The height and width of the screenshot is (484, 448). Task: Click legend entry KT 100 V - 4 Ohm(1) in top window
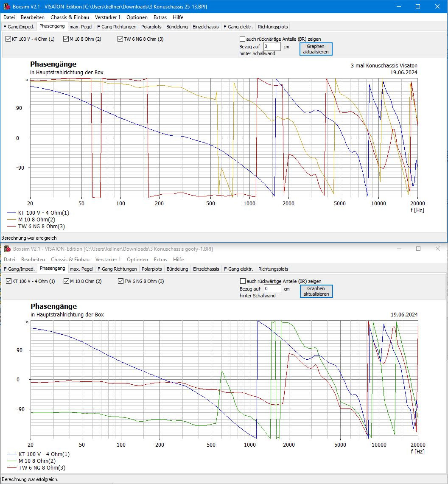[38, 213]
